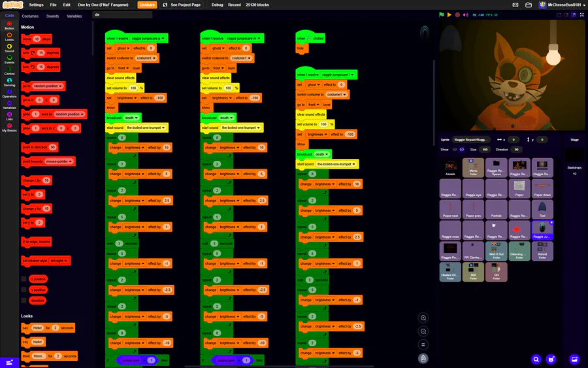
Task: Click the green flag to start project
Action: click(x=442, y=14)
